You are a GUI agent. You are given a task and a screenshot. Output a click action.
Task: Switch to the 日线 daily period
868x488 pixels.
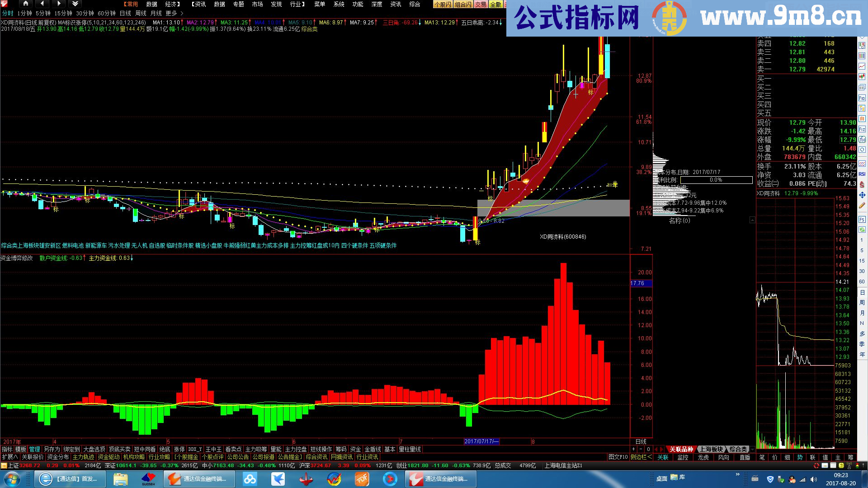pyautogui.click(x=125, y=14)
